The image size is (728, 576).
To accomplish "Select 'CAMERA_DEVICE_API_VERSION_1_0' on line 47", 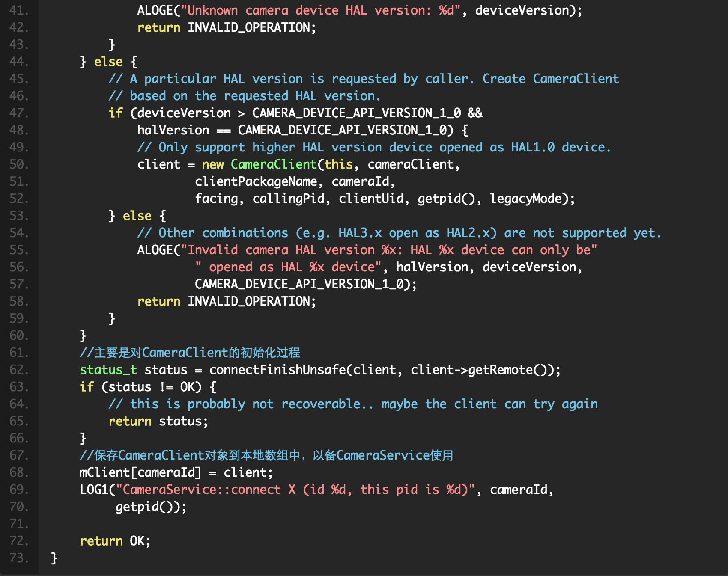I will [357, 113].
